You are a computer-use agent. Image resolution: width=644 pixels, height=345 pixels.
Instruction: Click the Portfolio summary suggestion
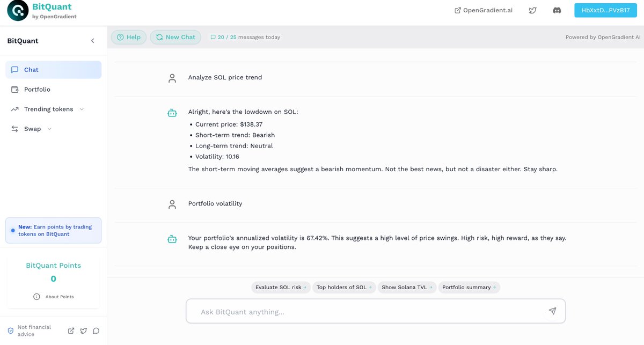[469, 288]
